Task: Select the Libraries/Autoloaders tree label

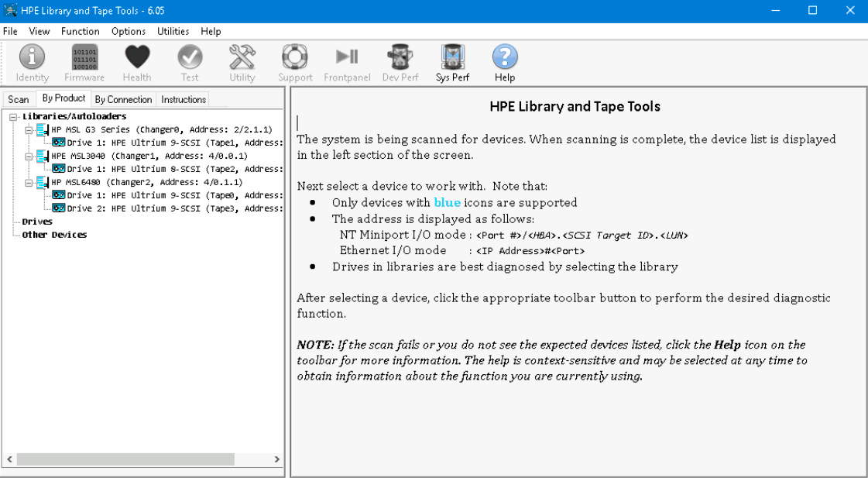Action: pos(74,116)
